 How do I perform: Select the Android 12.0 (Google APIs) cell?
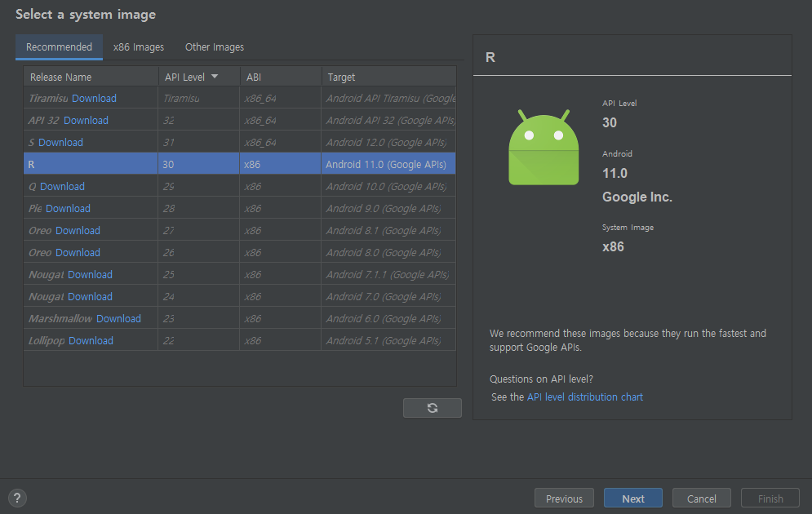pyautogui.click(x=388, y=142)
